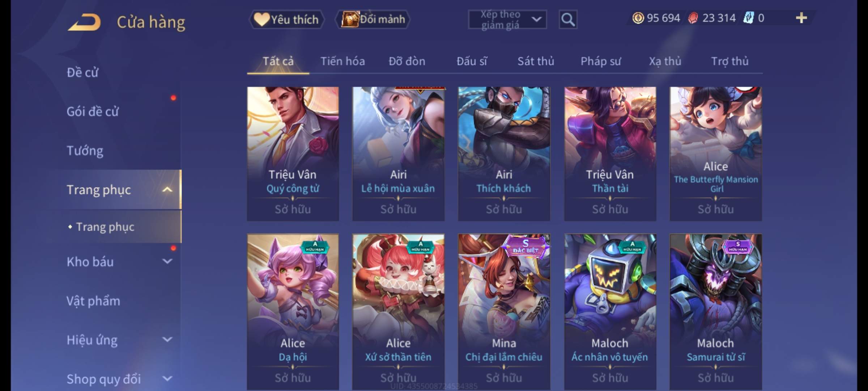Tap the back arrow beside Cửa hàng
868x391 pixels.
(x=84, y=22)
